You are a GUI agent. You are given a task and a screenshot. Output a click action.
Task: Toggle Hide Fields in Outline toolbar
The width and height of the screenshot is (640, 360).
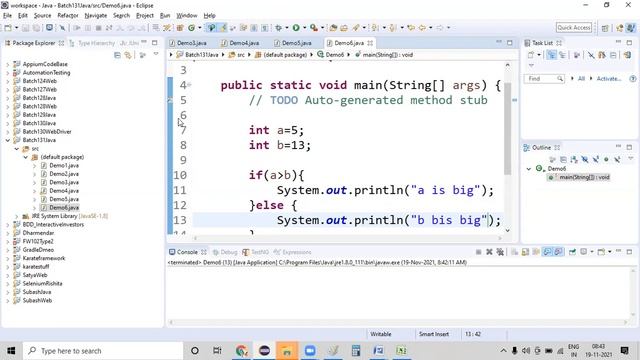tap(585, 159)
